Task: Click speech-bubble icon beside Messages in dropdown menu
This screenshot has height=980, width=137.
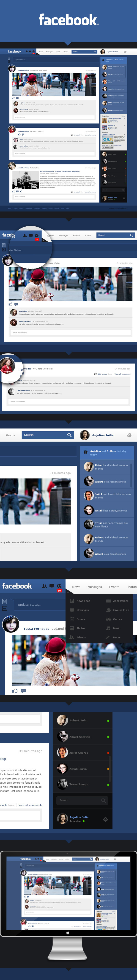Action: [x=72, y=610]
